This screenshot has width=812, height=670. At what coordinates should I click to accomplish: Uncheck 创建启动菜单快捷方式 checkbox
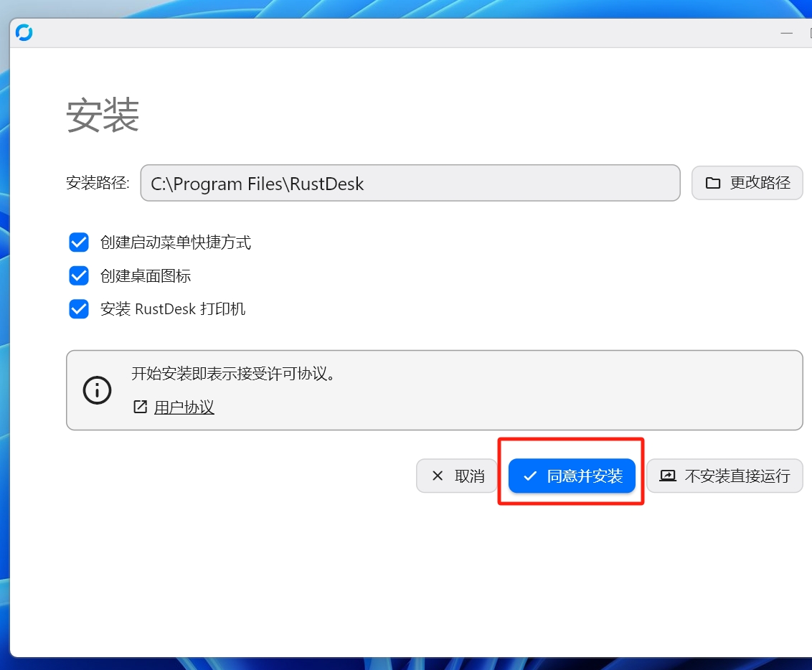pyautogui.click(x=79, y=242)
